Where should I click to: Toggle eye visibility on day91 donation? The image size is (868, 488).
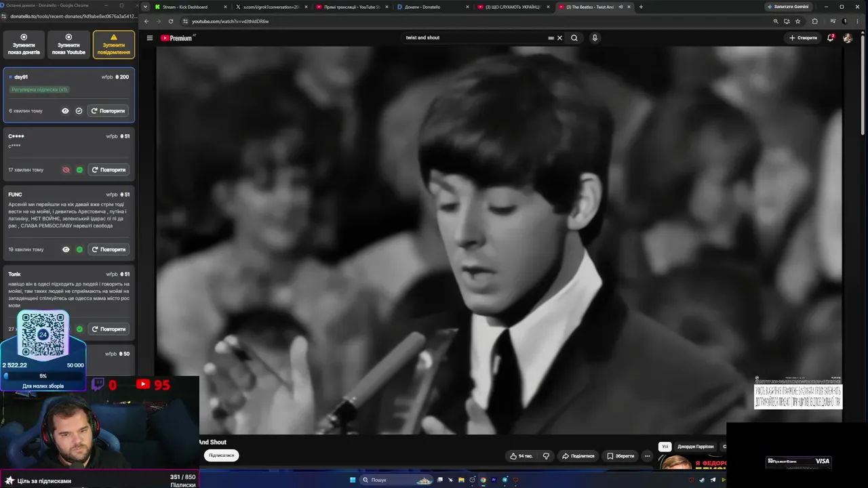coord(66,110)
